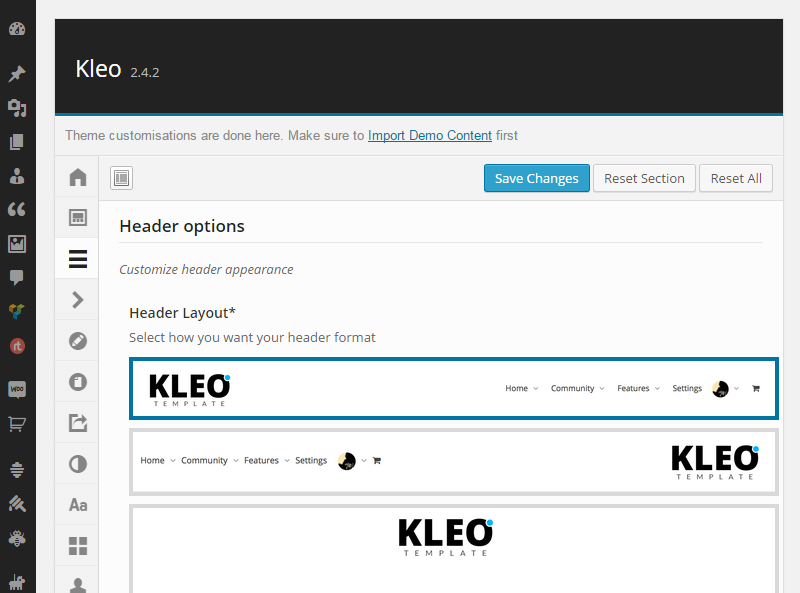Open WooCommerce from the admin sidebar

[16, 389]
